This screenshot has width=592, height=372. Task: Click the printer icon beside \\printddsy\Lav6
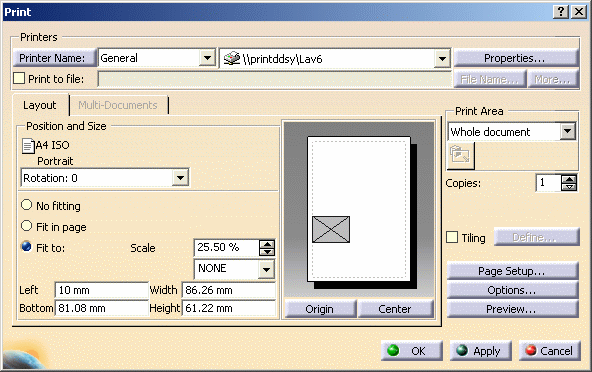232,58
